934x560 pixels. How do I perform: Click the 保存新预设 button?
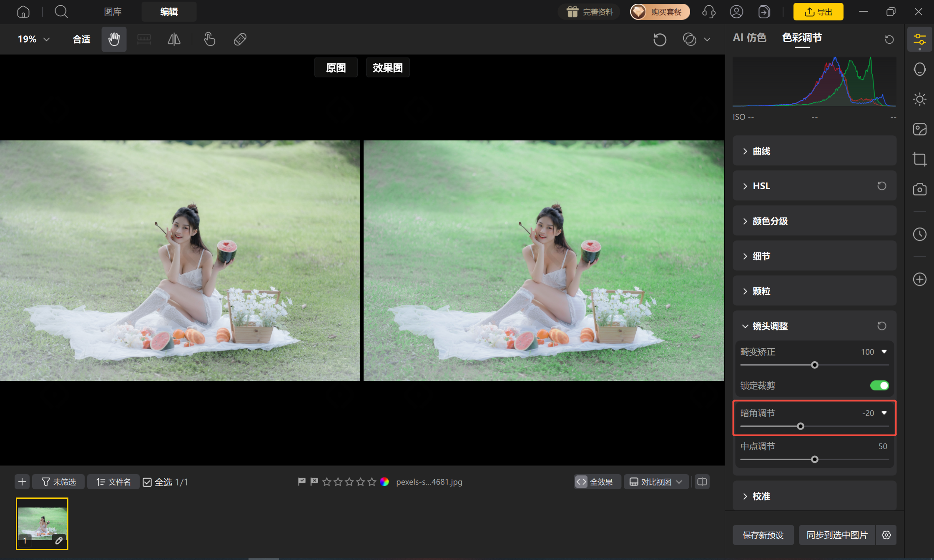763,535
